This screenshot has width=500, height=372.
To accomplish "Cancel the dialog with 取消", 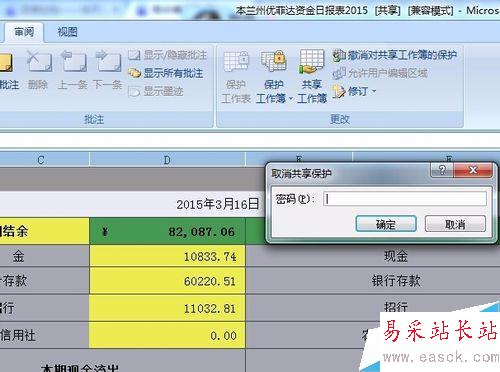I will (455, 224).
